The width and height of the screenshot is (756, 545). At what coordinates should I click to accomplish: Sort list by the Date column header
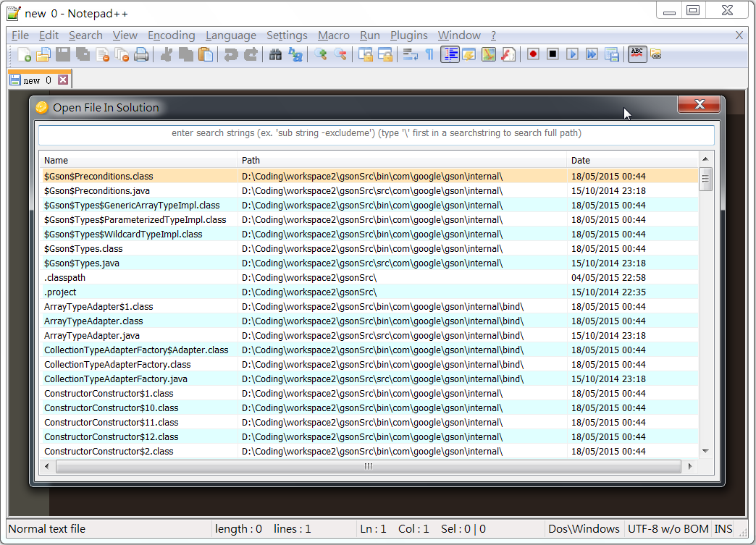633,160
